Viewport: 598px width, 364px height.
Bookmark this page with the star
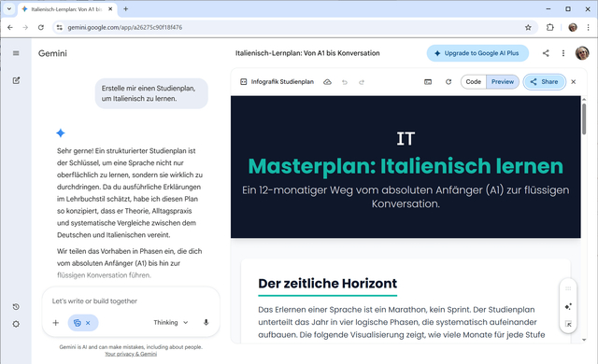[x=528, y=27]
